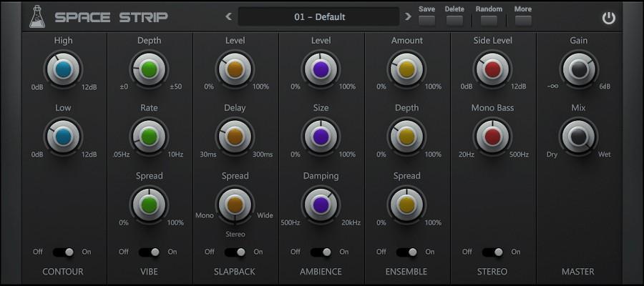Turn off the Ensemble section switch
644x286 pixels.
(406, 252)
